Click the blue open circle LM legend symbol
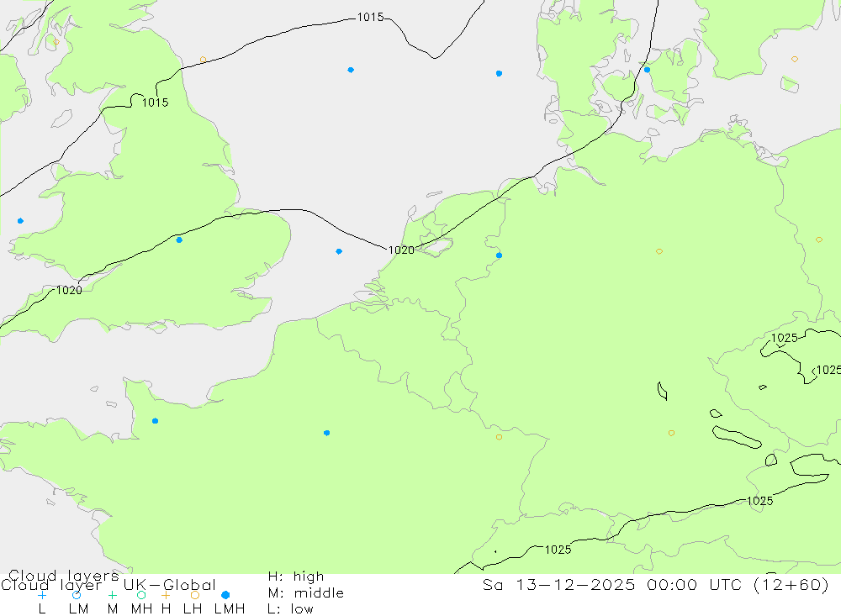The height and width of the screenshot is (616, 841). pos(77,595)
